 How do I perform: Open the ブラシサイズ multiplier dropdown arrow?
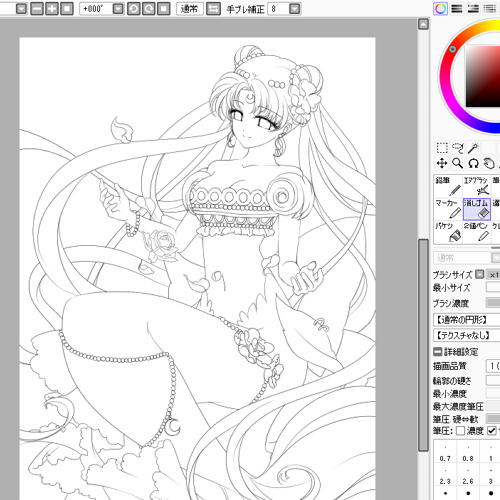[x=479, y=274]
